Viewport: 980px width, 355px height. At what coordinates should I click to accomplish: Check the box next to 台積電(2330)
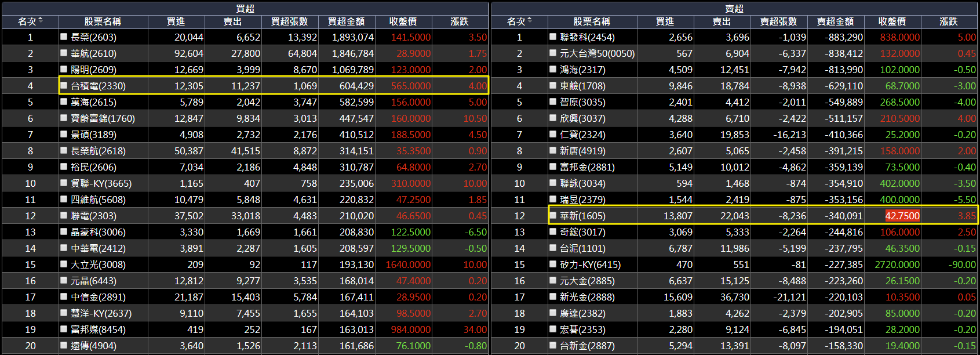point(64,85)
